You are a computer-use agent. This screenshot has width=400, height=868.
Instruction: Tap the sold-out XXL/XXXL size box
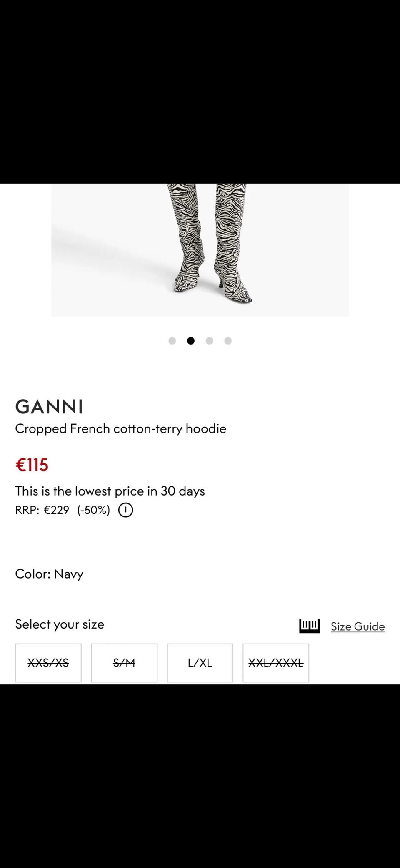tap(276, 663)
